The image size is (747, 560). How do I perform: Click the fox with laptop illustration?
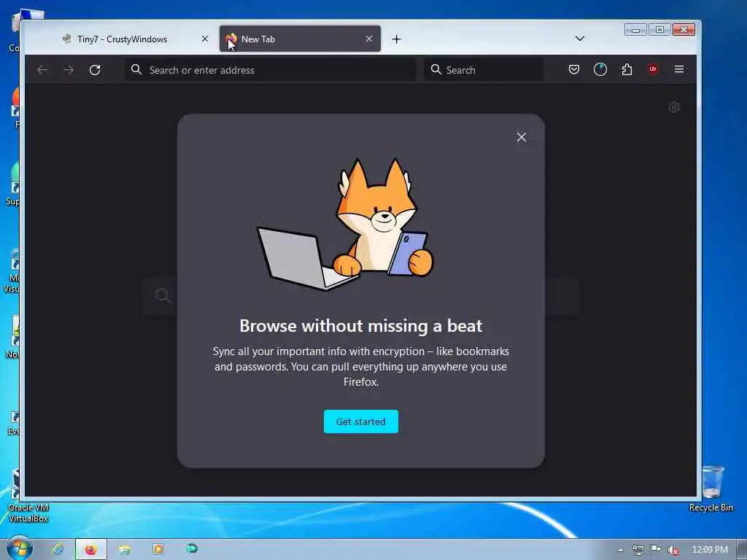click(346, 224)
